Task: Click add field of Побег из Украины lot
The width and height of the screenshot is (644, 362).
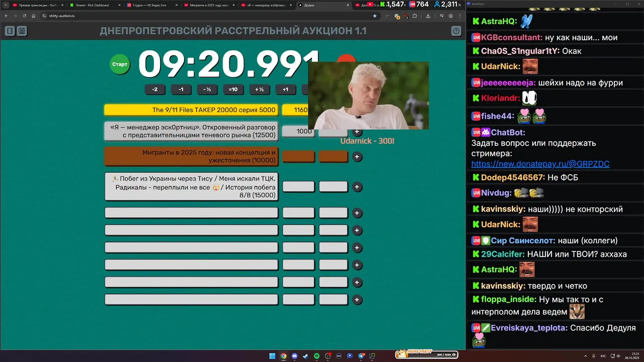Action: 334,187
